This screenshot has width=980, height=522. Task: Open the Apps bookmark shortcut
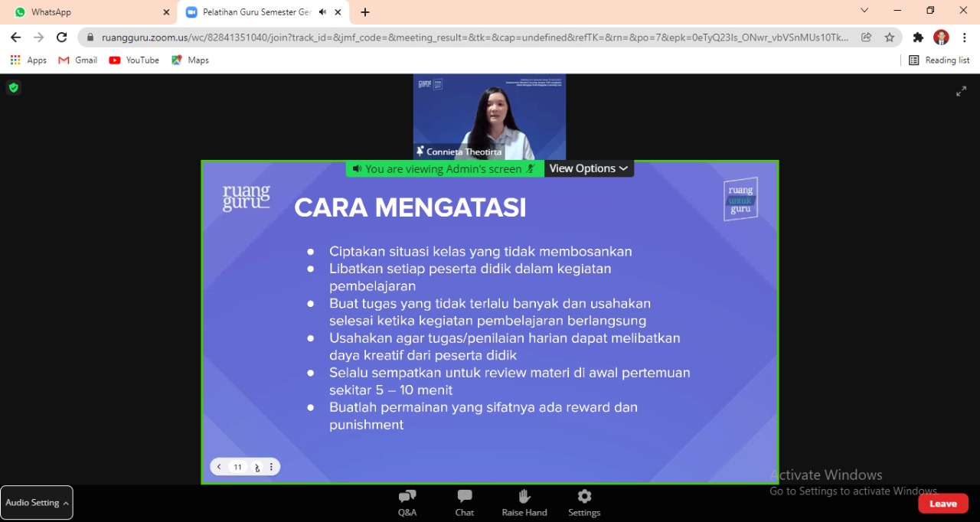(28, 60)
